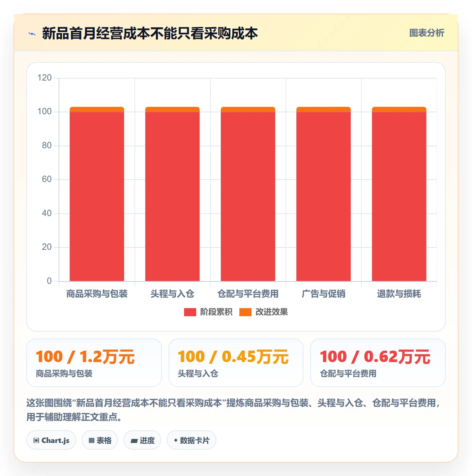Click the red bar for 仓配与平台费用
Screen dimensions: 472x476
pyautogui.click(x=248, y=197)
